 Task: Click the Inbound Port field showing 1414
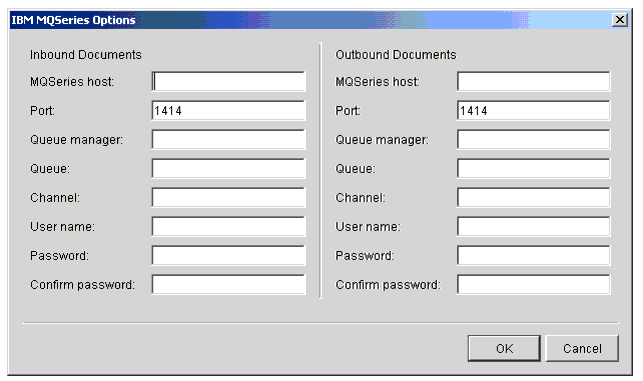[228, 110]
